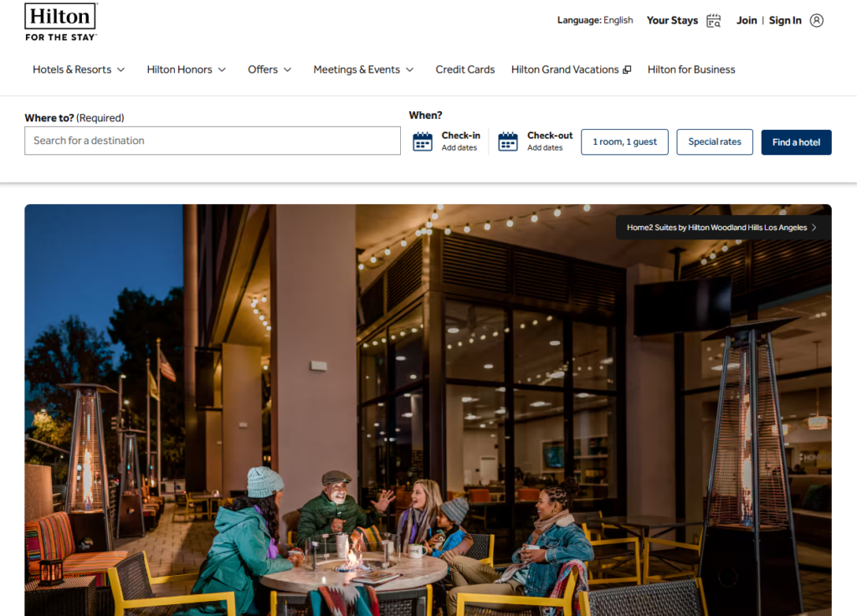The image size is (857, 616).
Task: Open the Special rates options
Action: [715, 142]
